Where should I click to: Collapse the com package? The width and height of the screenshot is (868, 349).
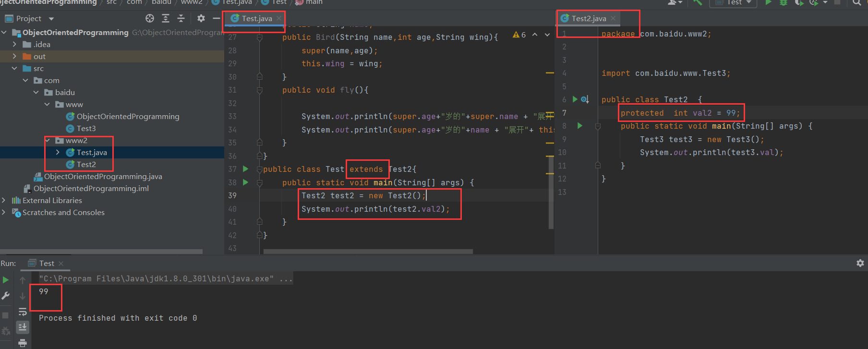pyautogui.click(x=25, y=80)
